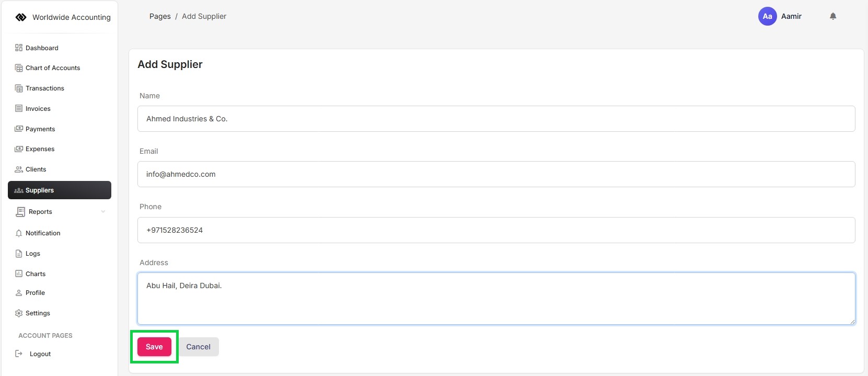This screenshot has width=868, height=376.
Task: Click the Payments cash icon in sidebar
Action: point(19,129)
